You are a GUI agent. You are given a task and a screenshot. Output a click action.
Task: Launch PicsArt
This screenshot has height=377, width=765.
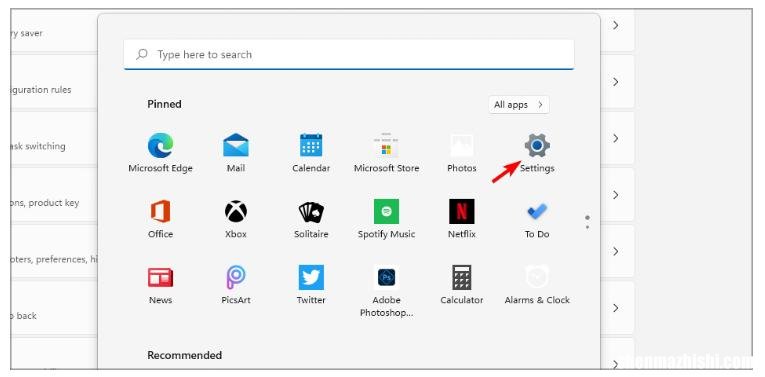[x=236, y=285]
